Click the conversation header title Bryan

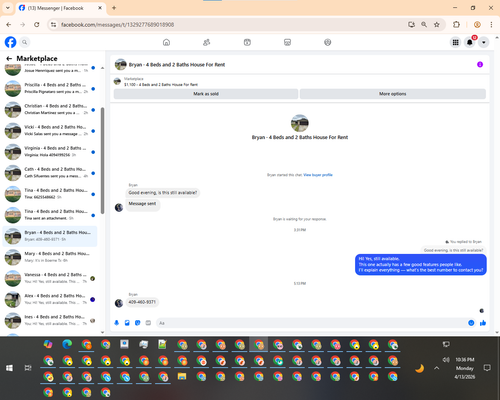[x=177, y=65]
